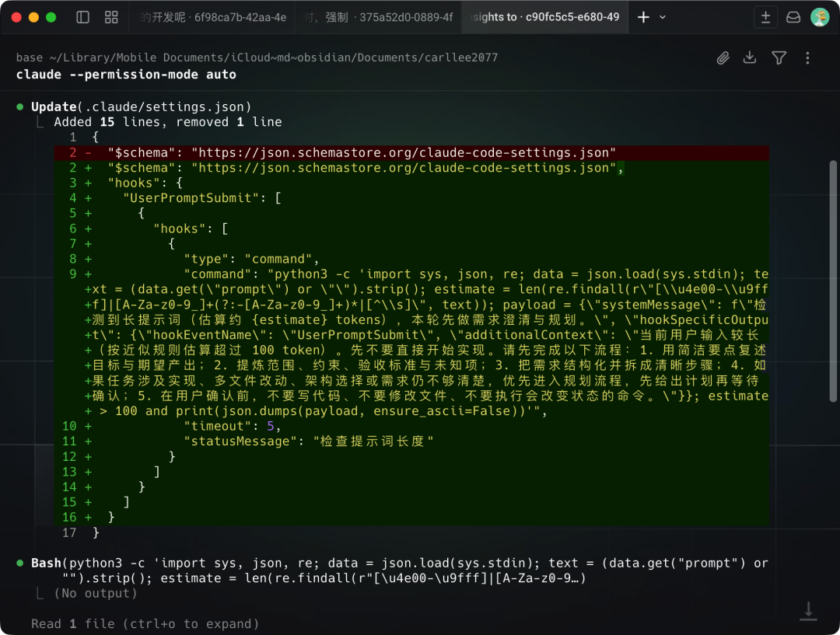
Task: Click the paperclip attachment icon
Action: pyautogui.click(x=723, y=58)
